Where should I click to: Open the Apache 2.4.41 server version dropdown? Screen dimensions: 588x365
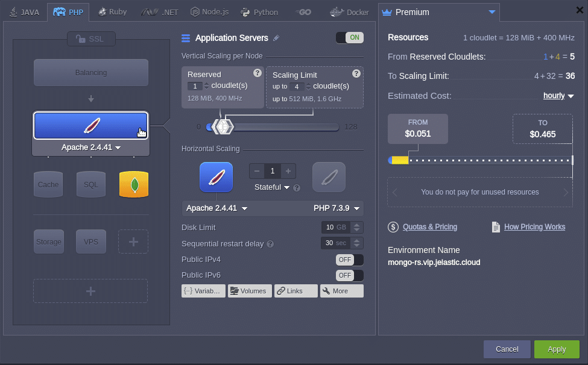(217, 208)
